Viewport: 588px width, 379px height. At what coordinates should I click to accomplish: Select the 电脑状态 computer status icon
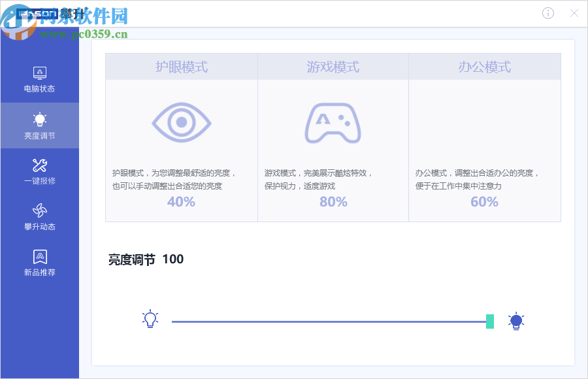40,73
